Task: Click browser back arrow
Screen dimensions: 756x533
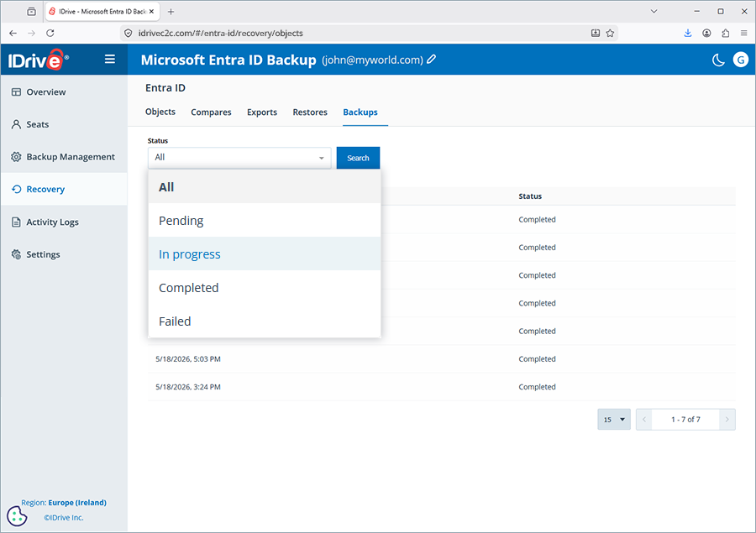Action: pyautogui.click(x=13, y=34)
